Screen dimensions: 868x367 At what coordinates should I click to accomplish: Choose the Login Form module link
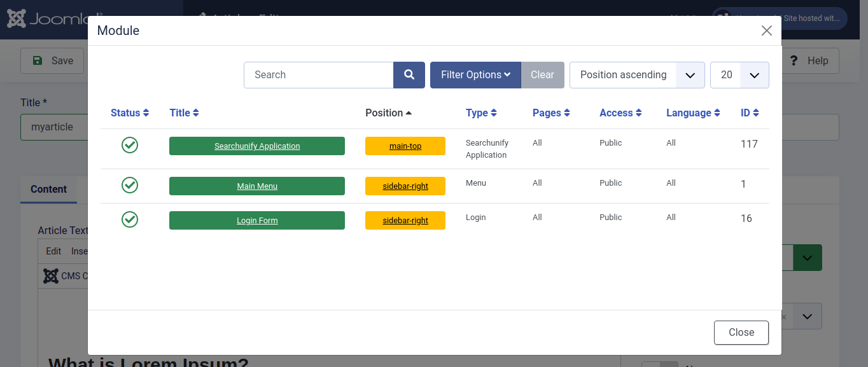tap(257, 221)
